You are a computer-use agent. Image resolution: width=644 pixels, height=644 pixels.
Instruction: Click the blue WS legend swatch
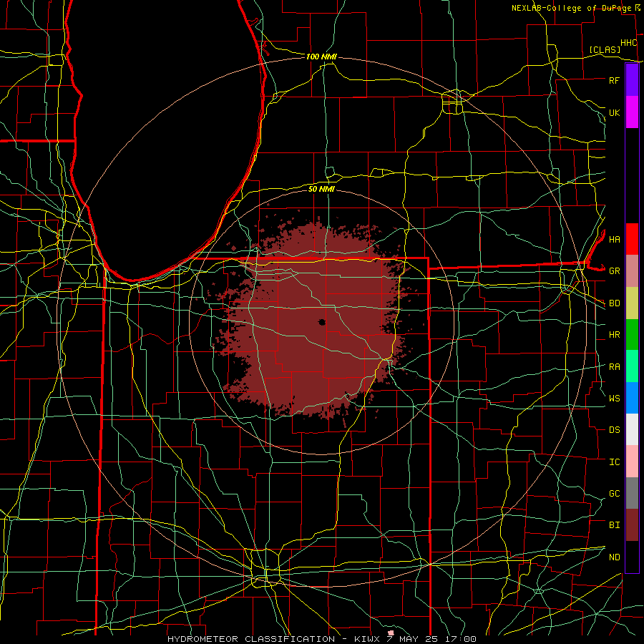click(x=632, y=398)
